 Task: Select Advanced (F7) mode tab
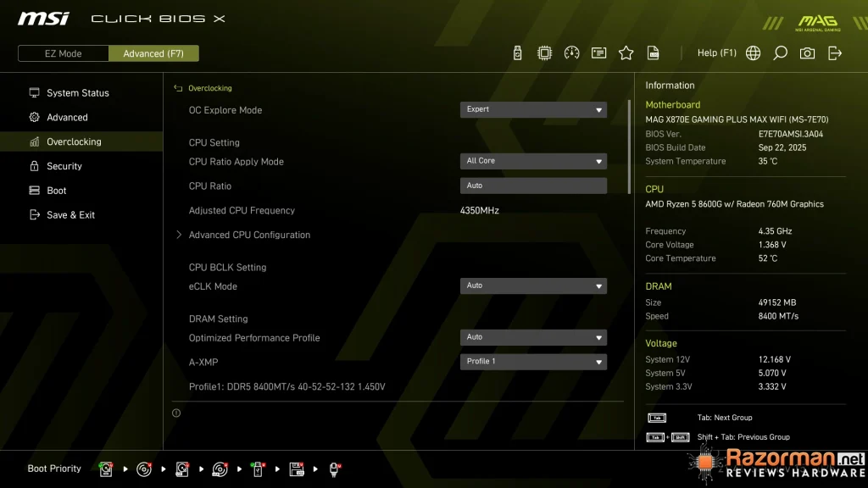[153, 53]
